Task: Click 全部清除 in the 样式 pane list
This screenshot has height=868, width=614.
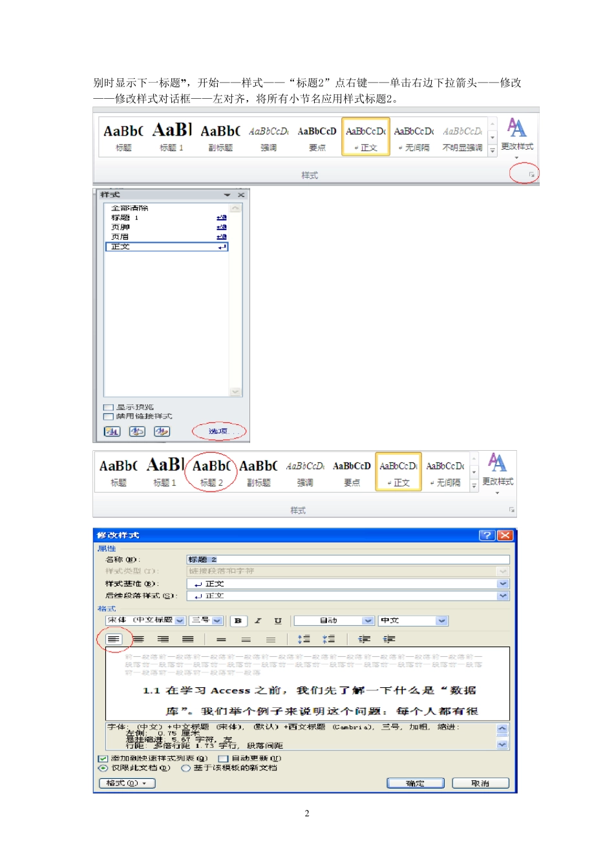Action: (x=167, y=208)
